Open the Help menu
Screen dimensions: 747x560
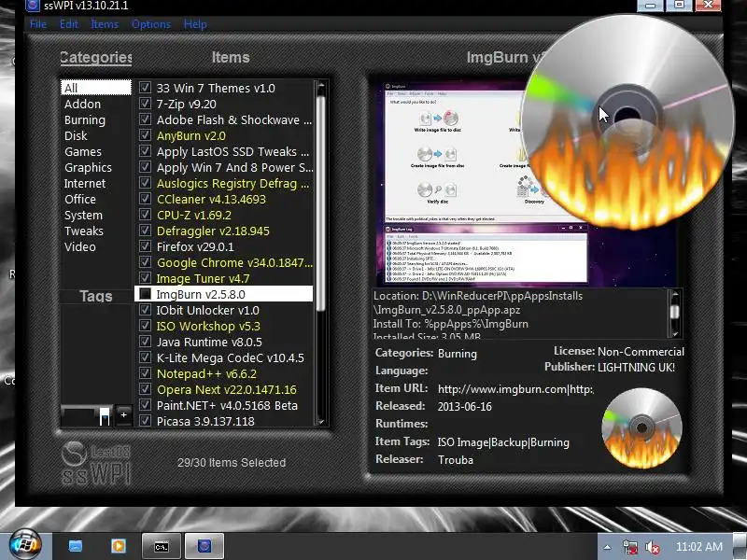pyautogui.click(x=195, y=24)
